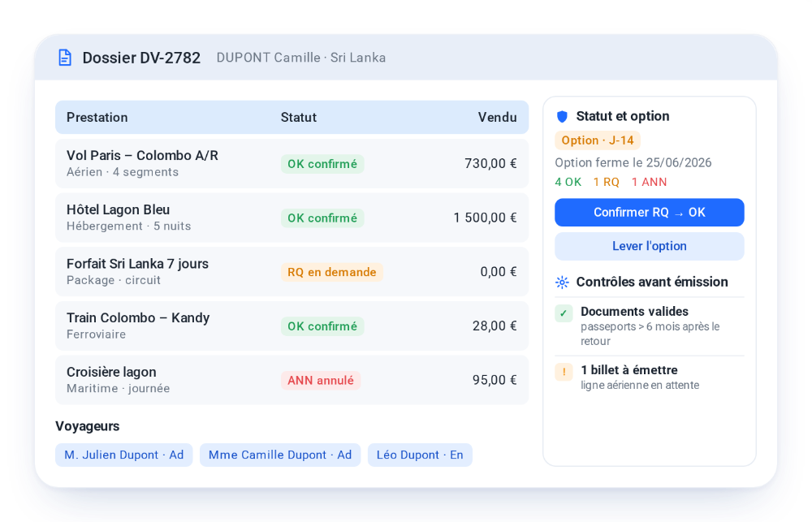Screen dimensions: 812x522
Task: Select traveler M. Julien Dupont chip
Action: tap(123, 455)
